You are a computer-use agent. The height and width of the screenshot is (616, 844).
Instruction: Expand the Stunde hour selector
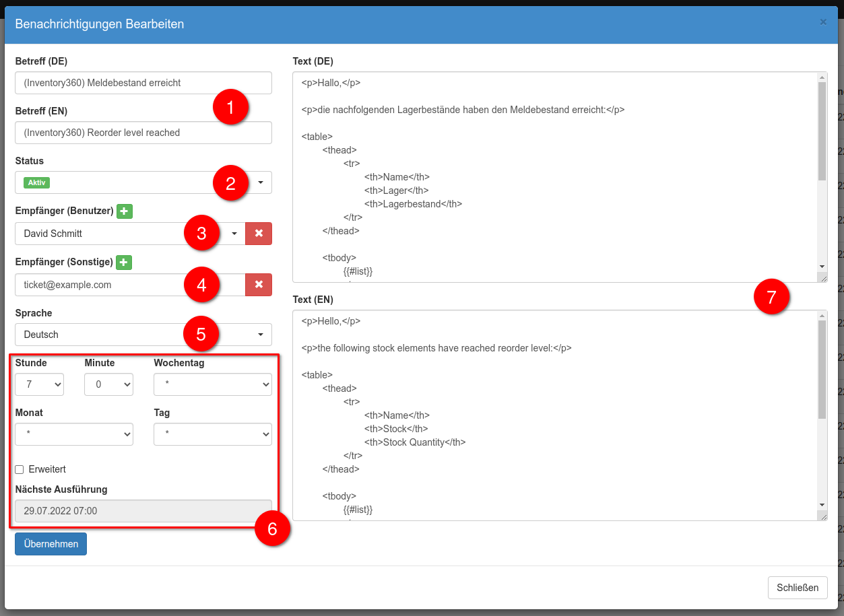(39, 384)
